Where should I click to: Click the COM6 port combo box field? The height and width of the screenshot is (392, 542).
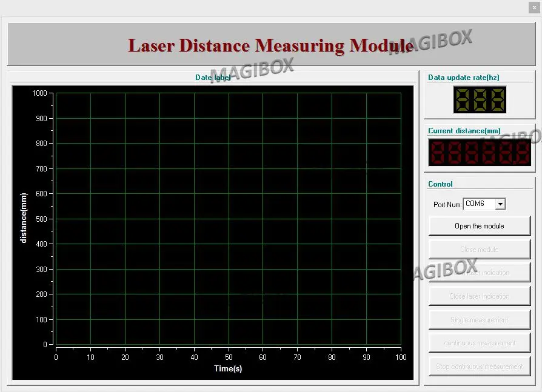[484, 204]
